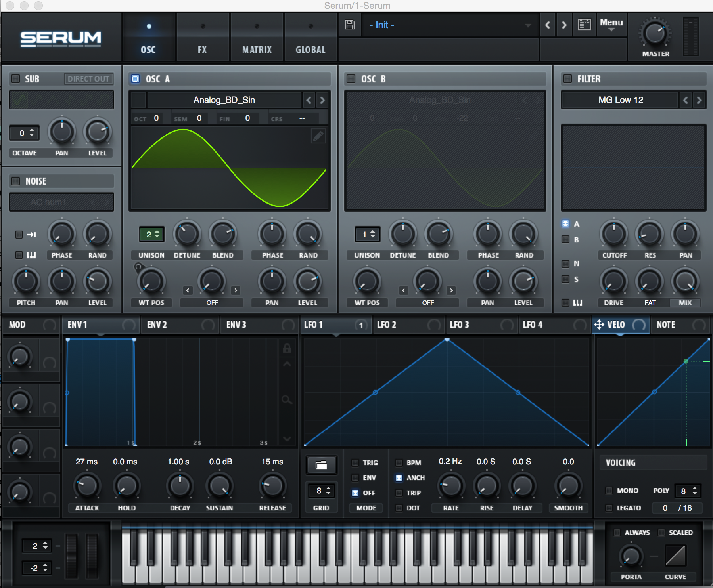The image size is (713, 588).
Task: Click the filter CUTOFF knob
Action: (x=613, y=234)
